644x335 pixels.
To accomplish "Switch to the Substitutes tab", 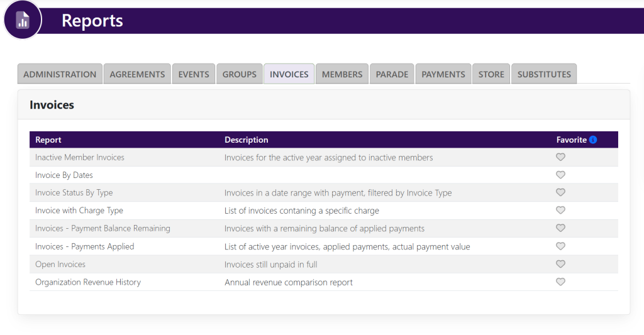I will tap(544, 74).
